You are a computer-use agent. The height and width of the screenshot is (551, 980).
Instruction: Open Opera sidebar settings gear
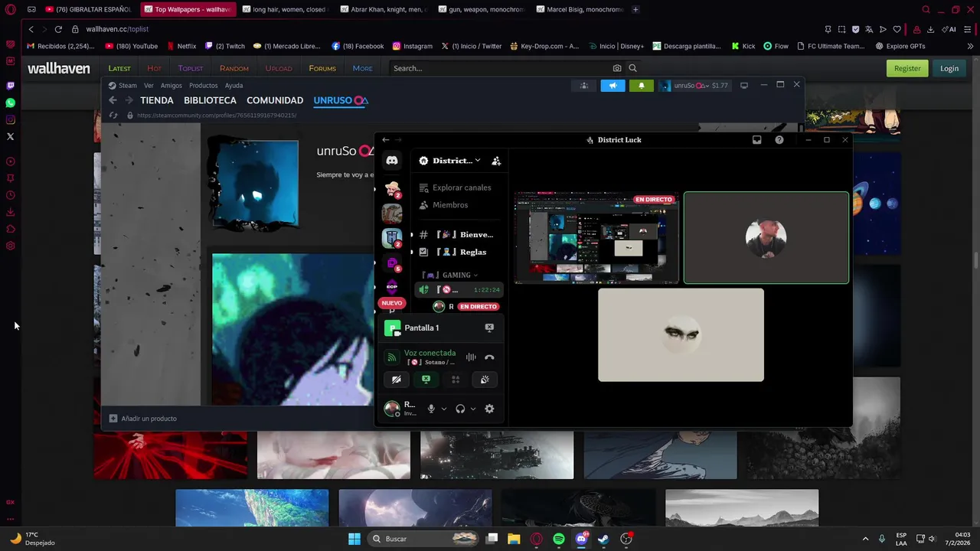[x=10, y=246]
